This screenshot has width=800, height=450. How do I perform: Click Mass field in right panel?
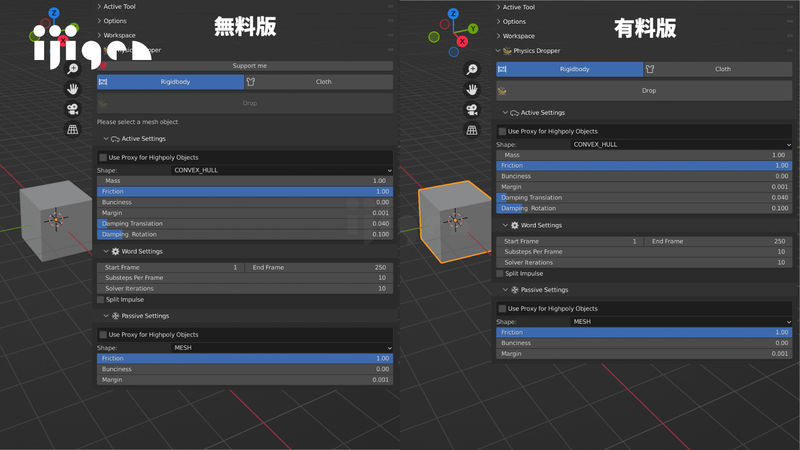[x=644, y=155]
